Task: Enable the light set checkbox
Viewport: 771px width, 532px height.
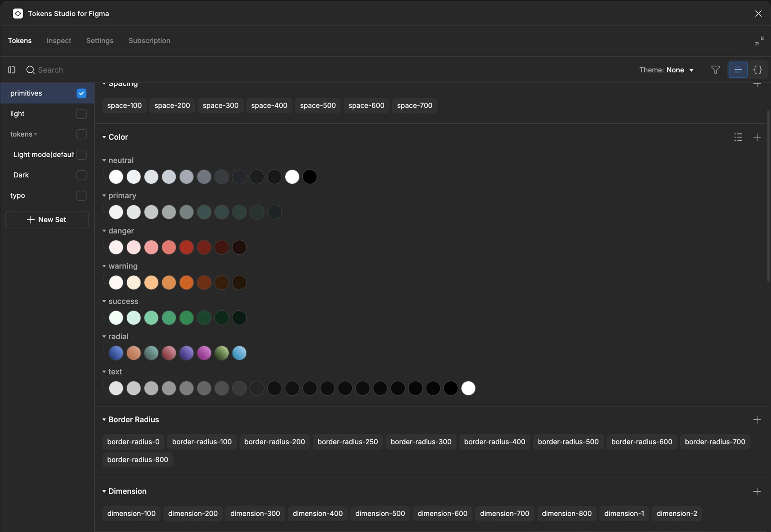Action: click(81, 114)
